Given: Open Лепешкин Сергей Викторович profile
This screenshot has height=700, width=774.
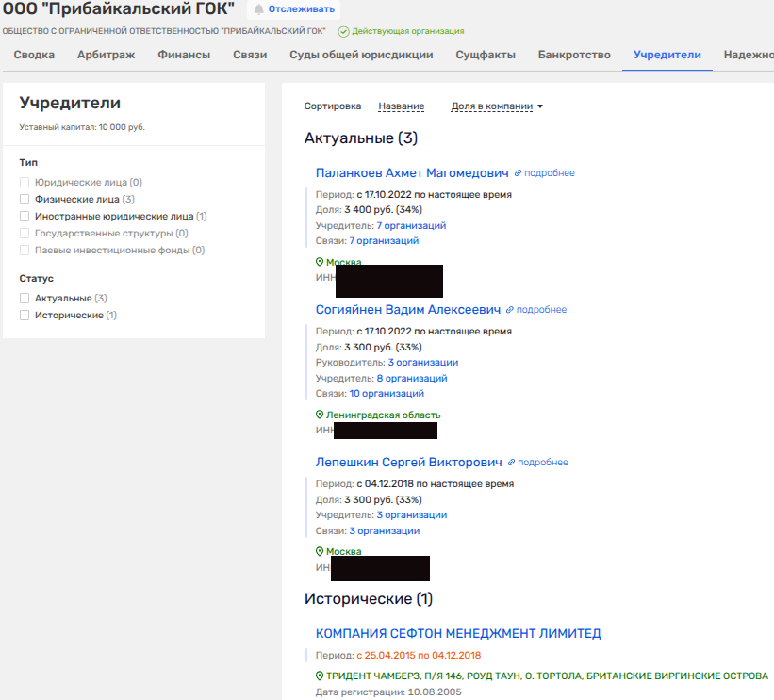Looking at the screenshot, I should point(409,463).
